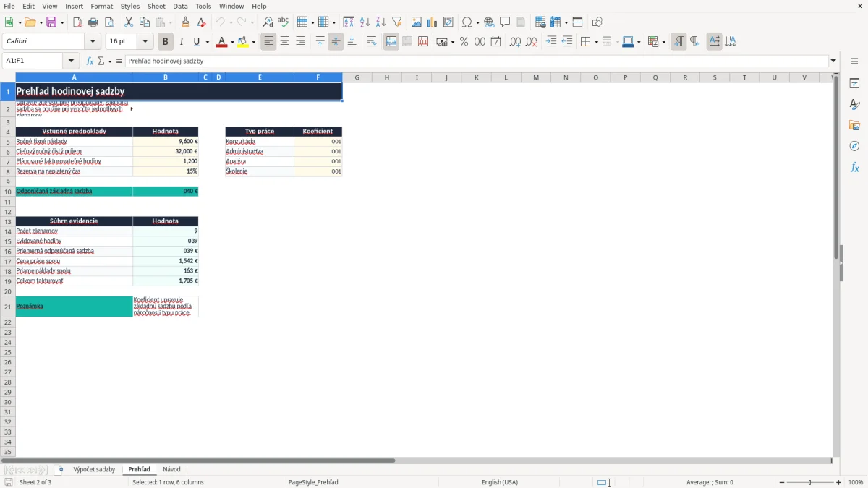Insert a comment with the speech bubble icon
Screen dimensions: 868x488
[505, 22]
